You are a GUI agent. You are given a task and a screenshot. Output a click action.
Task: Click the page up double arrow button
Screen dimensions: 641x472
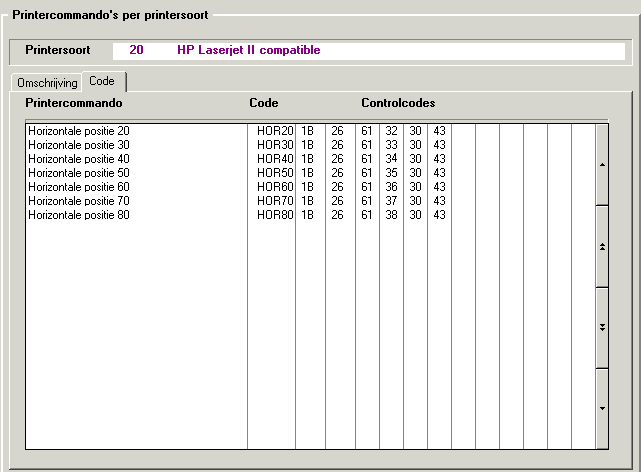pyautogui.click(x=602, y=246)
